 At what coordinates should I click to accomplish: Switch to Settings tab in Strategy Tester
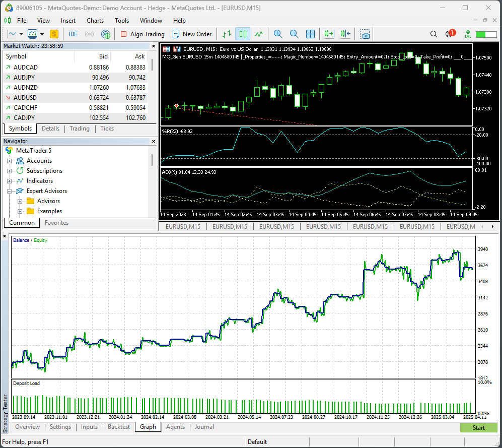click(60, 427)
